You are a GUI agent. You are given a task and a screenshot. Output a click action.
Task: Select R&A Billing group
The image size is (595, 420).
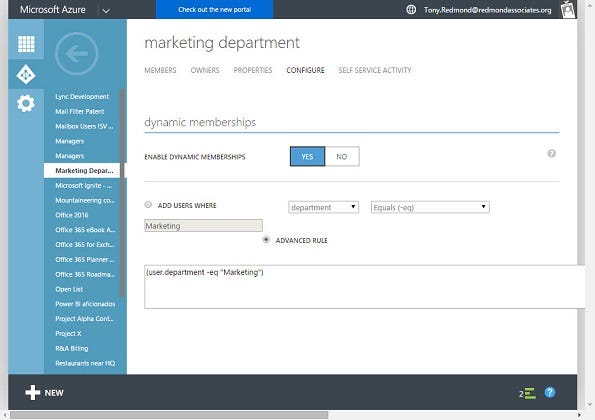point(72,348)
